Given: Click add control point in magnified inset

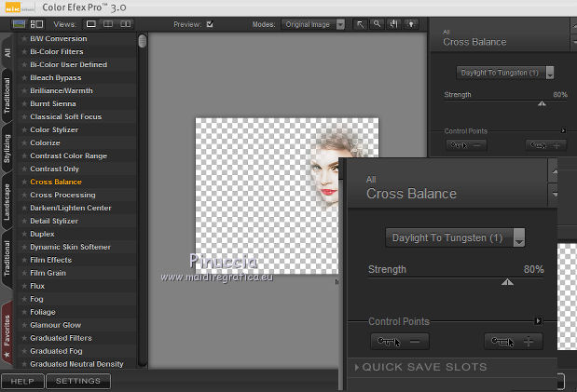Looking at the screenshot, I should [514, 342].
